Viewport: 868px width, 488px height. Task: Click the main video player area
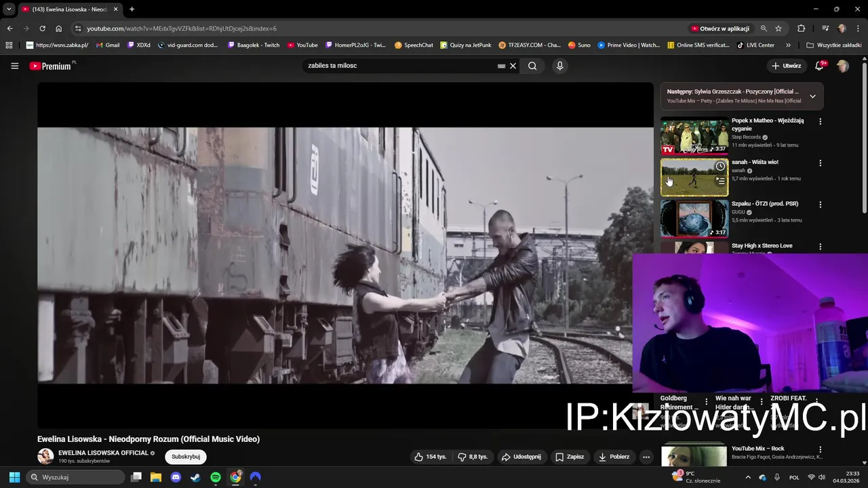[345, 256]
